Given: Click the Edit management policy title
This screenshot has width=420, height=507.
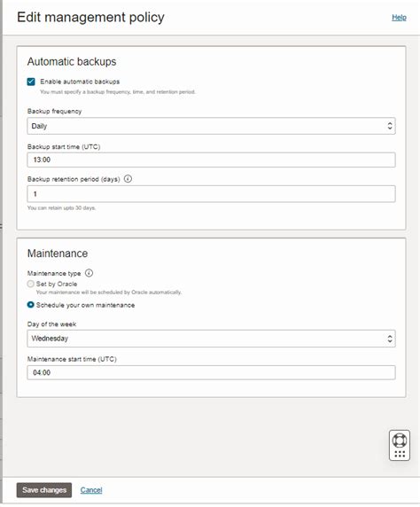Looking at the screenshot, I should (91, 17).
